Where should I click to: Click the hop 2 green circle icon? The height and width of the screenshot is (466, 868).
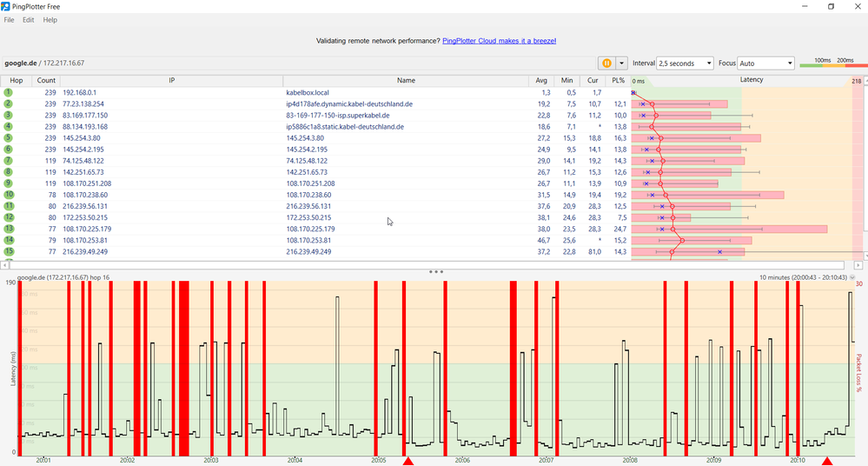9,103
